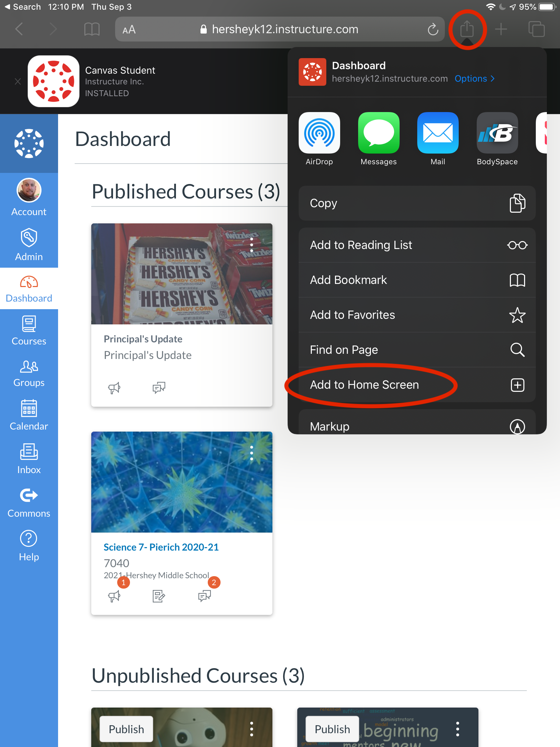Open Commons in sidebar navigation
560x747 pixels.
[x=29, y=502]
